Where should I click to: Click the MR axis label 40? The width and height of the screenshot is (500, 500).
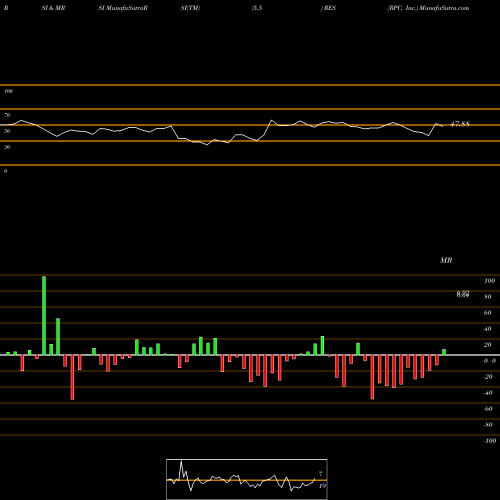pos(488,329)
